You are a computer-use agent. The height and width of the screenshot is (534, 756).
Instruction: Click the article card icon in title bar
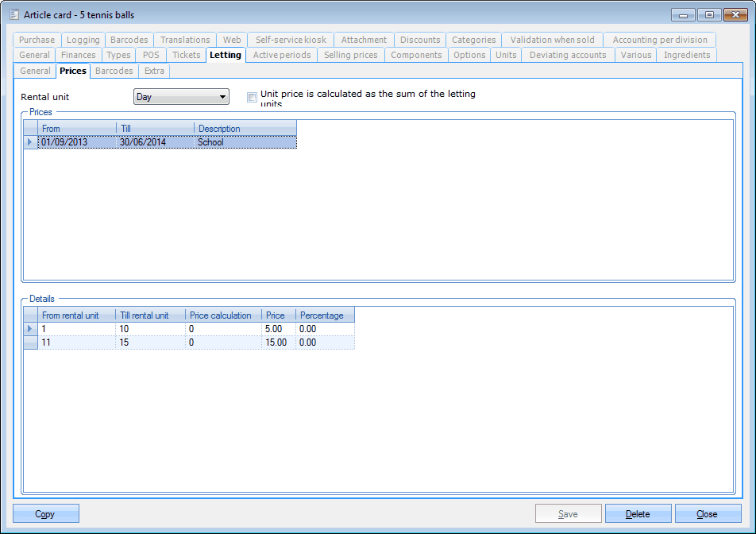coord(14,14)
